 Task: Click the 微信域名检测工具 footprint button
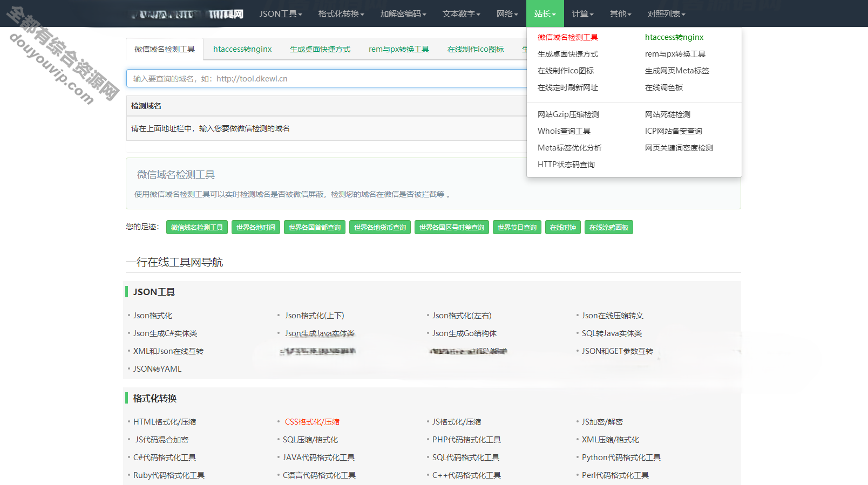pos(197,227)
